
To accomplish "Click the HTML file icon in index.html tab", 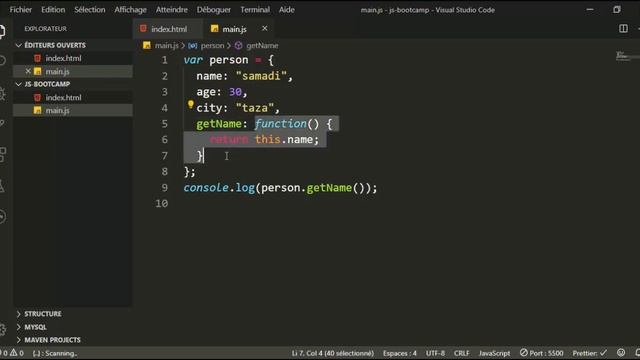I will tap(143, 29).
